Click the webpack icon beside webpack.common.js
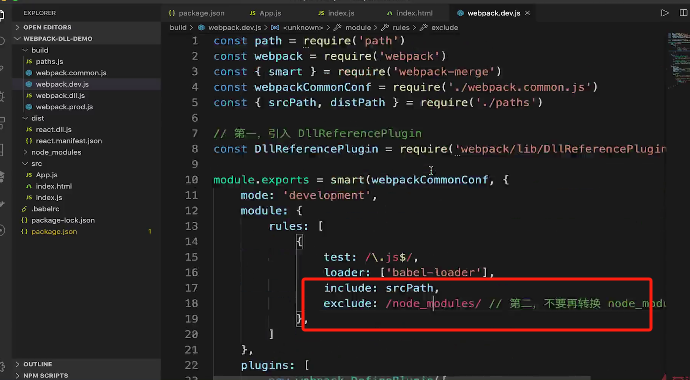Viewport: 690px width, 380px height. coord(29,73)
